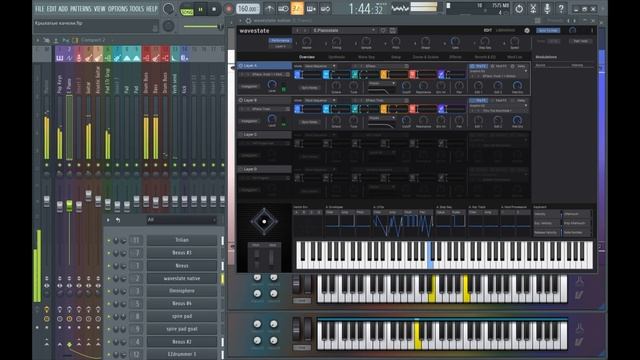
Task: Select Layer A orange Shape lane icon
Action: pyautogui.click(x=384, y=74)
